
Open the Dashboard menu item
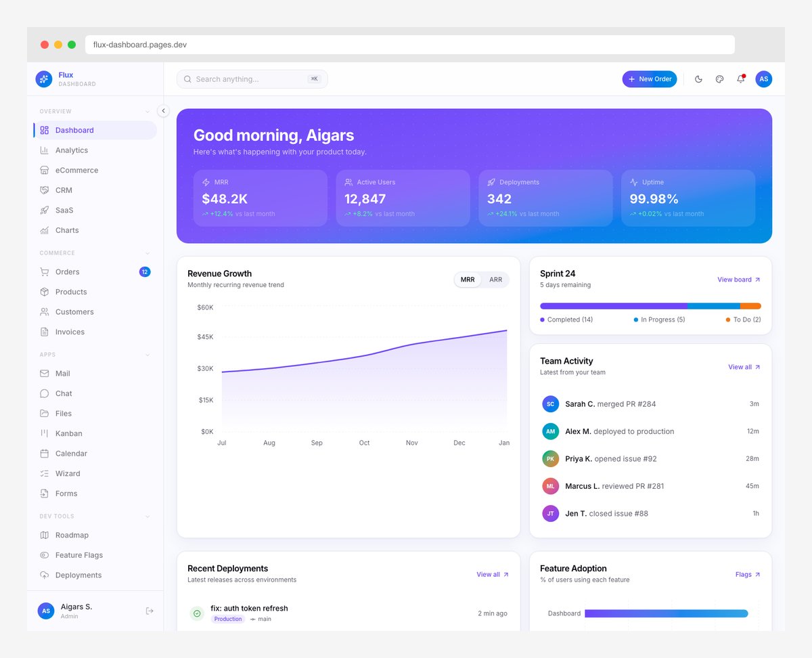[x=74, y=129]
